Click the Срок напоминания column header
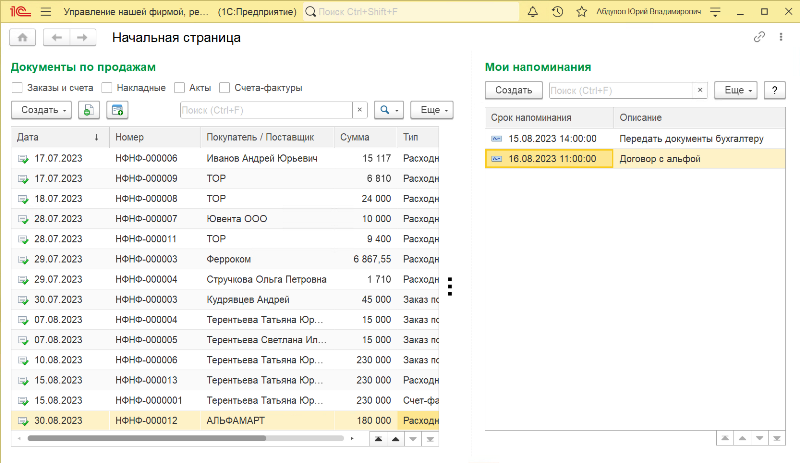 point(549,117)
